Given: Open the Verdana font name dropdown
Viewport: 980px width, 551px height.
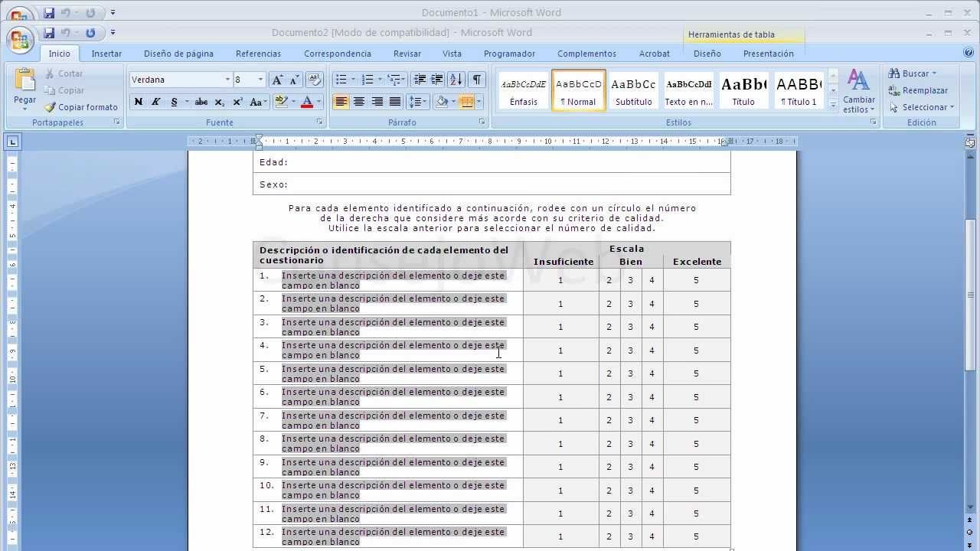Looking at the screenshot, I should point(227,80).
